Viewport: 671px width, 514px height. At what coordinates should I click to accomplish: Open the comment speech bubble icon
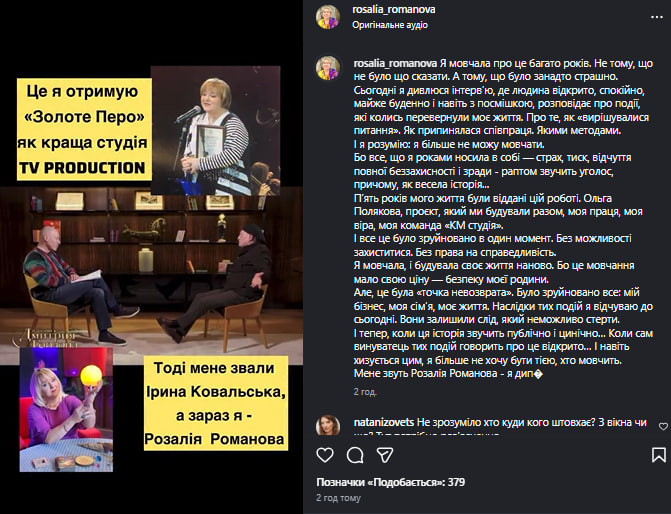tap(355, 455)
